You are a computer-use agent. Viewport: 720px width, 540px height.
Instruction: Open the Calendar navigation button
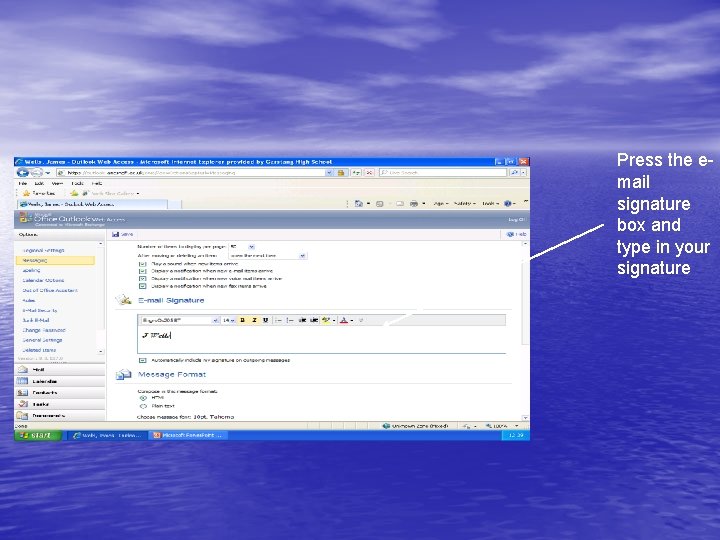click(x=60, y=381)
